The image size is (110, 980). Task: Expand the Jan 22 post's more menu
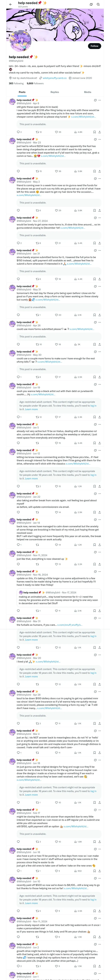tap(100, 493)
